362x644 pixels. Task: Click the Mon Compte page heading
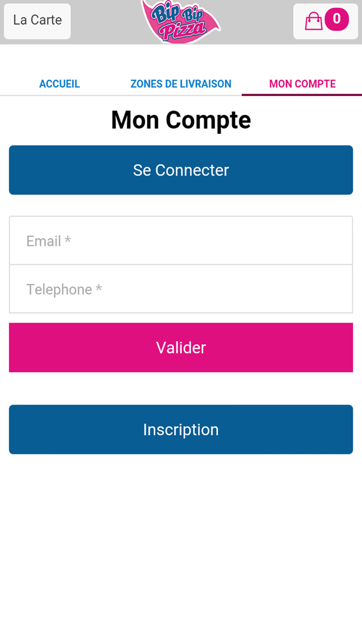click(181, 120)
